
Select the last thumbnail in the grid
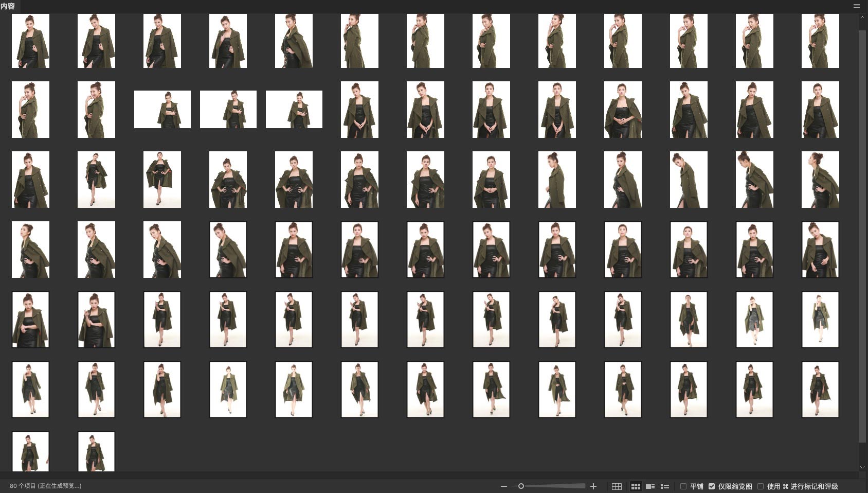tap(96, 452)
